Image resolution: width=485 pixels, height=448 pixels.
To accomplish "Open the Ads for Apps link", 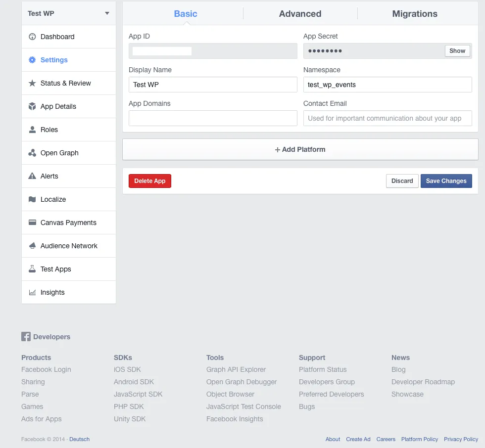I will point(42,419).
